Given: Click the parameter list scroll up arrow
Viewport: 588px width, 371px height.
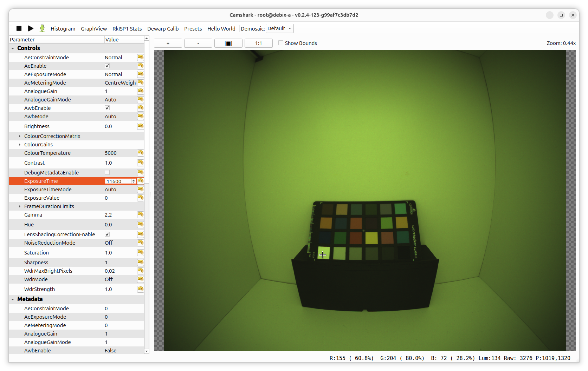Looking at the screenshot, I should [147, 38].
